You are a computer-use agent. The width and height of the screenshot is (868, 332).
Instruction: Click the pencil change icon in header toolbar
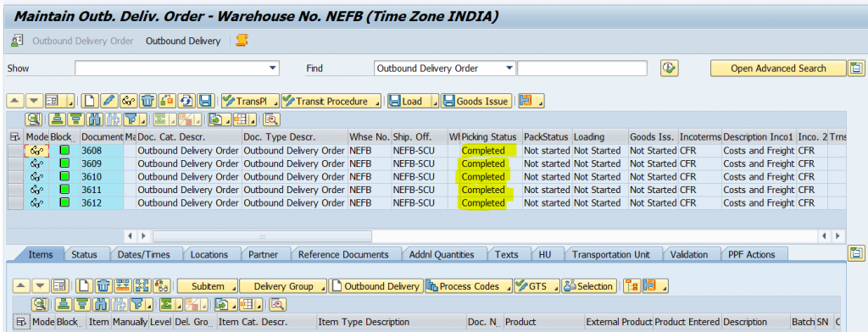pos(109,102)
